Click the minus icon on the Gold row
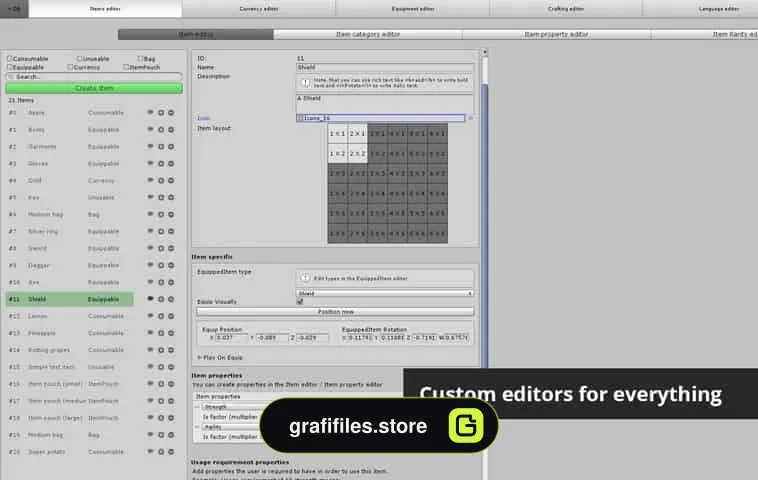This screenshot has height=480, width=758. (x=171, y=180)
